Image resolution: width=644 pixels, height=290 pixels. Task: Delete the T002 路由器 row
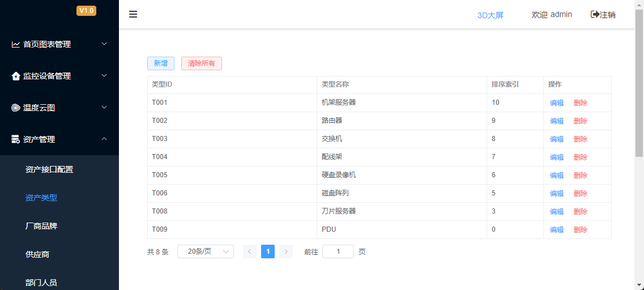tap(581, 121)
